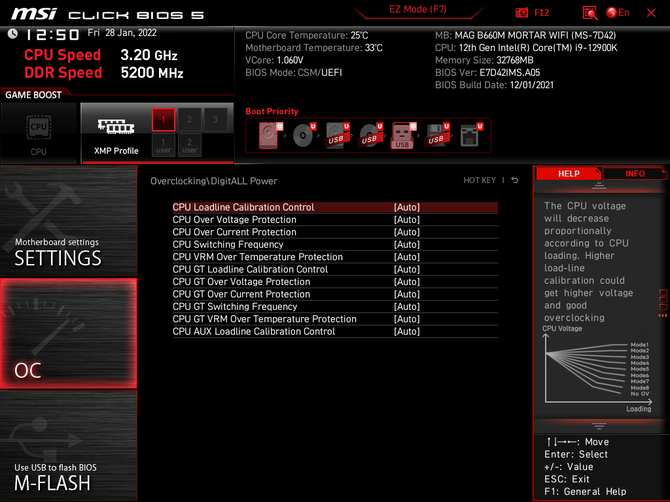Select CPU AUX Loadline Calibration Control row

click(x=335, y=332)
